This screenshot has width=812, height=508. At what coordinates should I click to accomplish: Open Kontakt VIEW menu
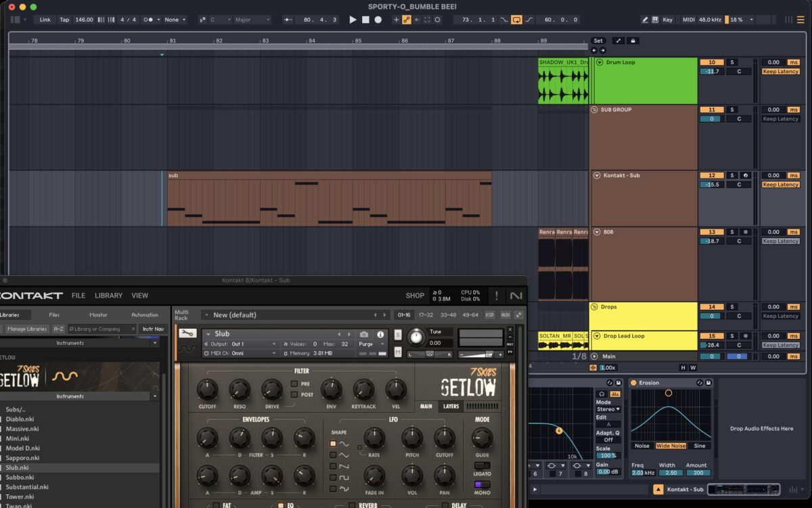pyautogui.click(x=139, y=296)
